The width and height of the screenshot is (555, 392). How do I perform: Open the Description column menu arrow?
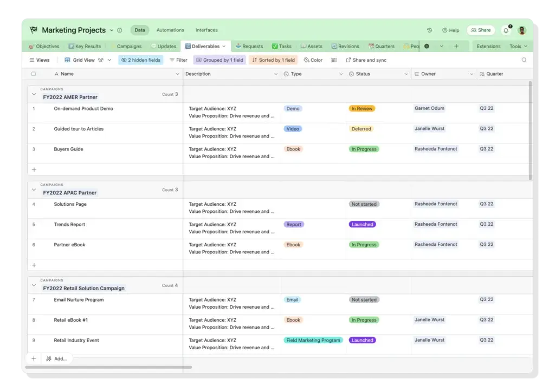pyautogui.click(x=276, y=74)
